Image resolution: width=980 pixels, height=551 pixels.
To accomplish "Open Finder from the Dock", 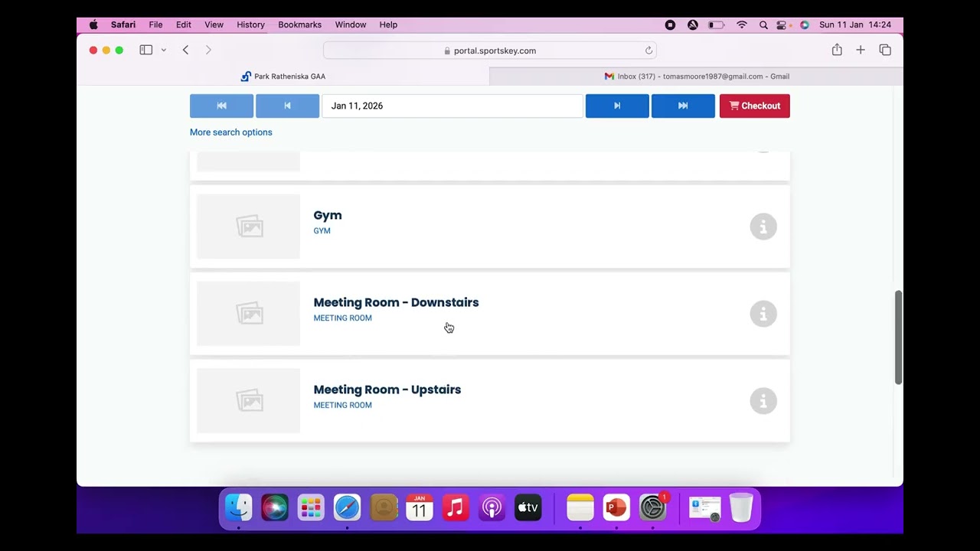I will pos(238,507).
